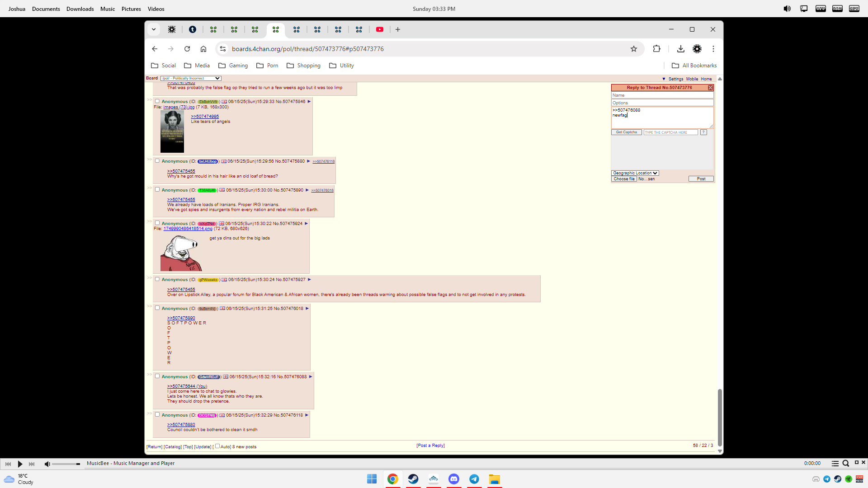Open Telegram from the taskbar

[x=474, y=479]
